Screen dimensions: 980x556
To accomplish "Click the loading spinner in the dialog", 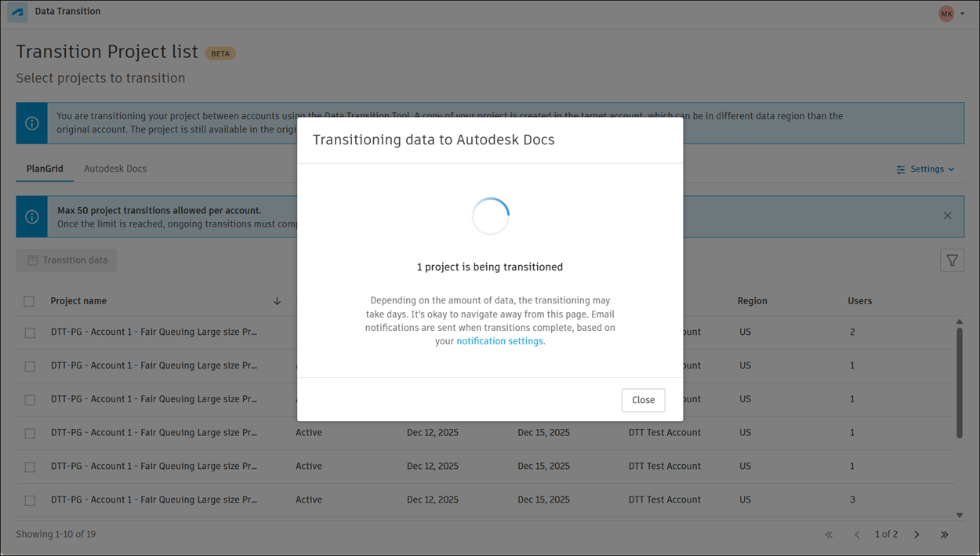I will coord(490,216).
